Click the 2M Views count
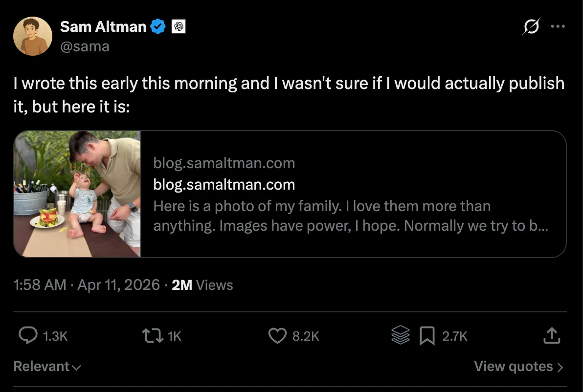Screen dimensions: 583x392 [x=202, y=285]
